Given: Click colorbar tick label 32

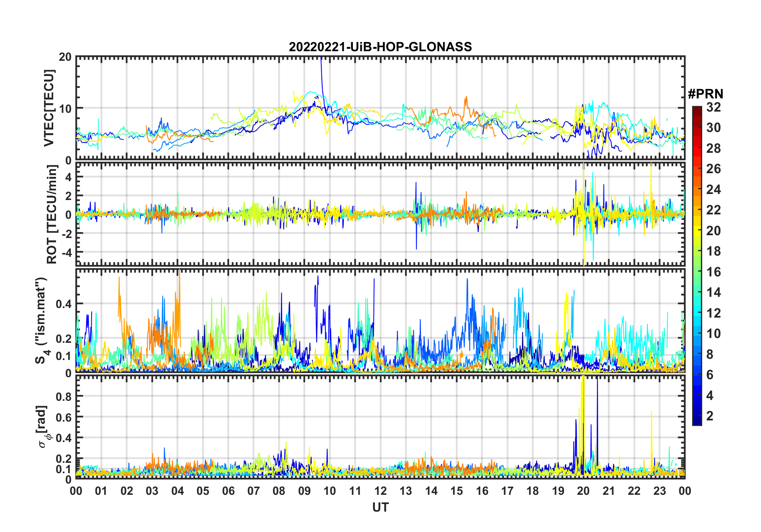Looking at the screenshot, I should tap(713, 107).
